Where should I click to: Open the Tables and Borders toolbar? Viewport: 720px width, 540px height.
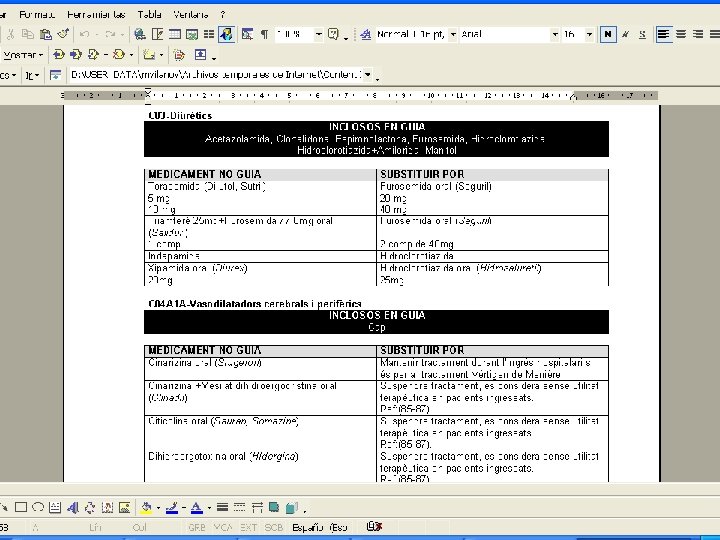158,34
